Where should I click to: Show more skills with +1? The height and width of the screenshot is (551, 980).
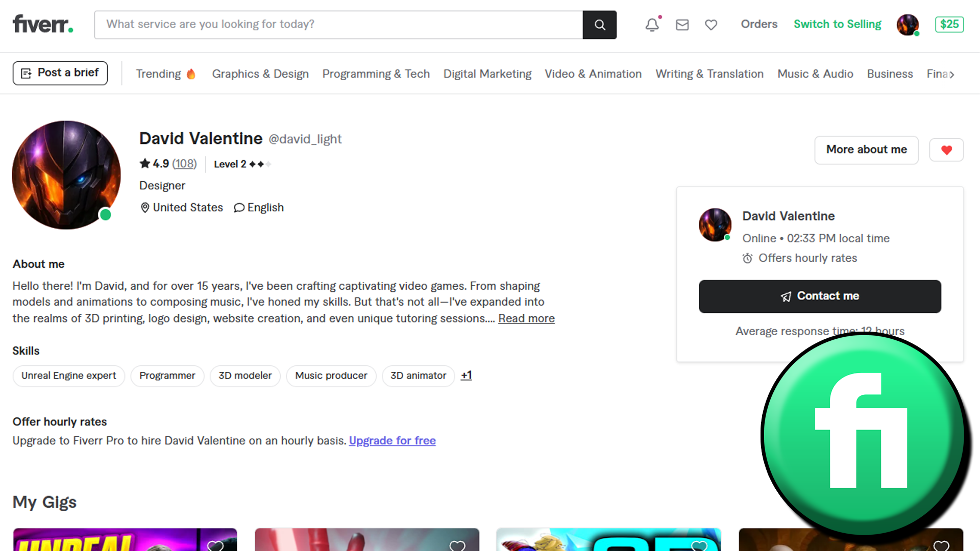tap(466, 375)
